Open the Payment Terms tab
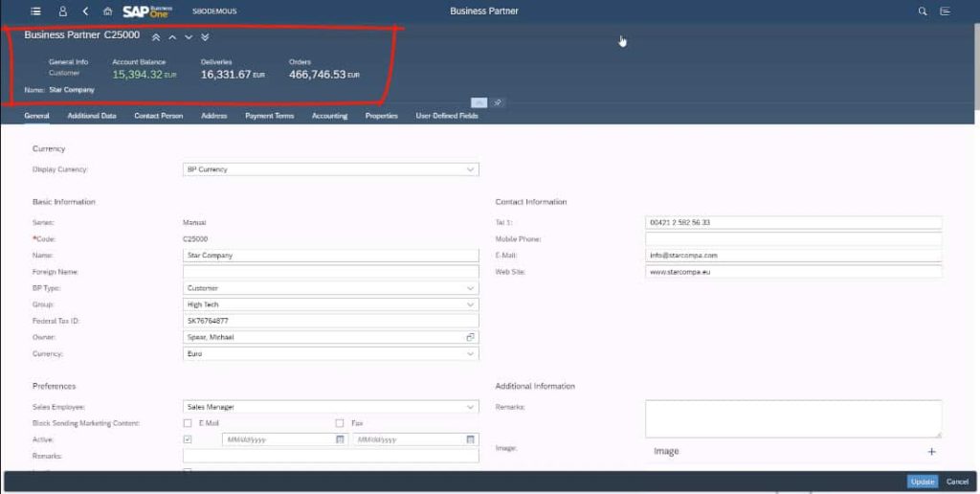This screenshot has height=494, width=980. [269, 116]
